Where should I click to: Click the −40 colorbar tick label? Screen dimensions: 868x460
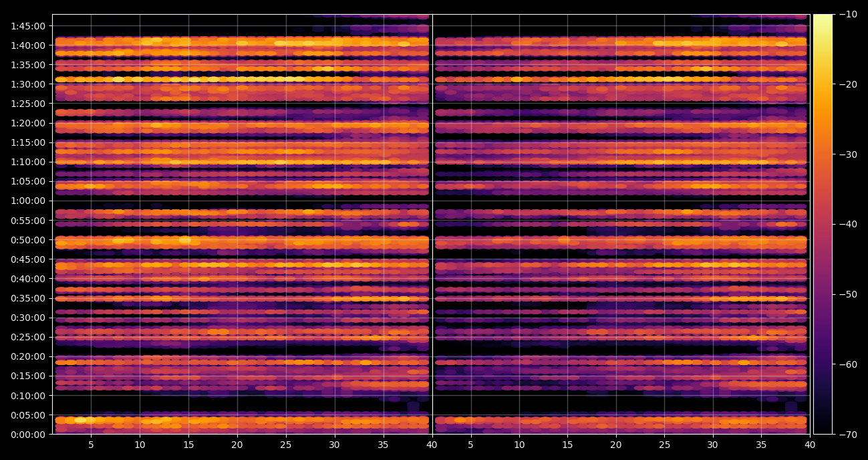[x=848, y=224]
